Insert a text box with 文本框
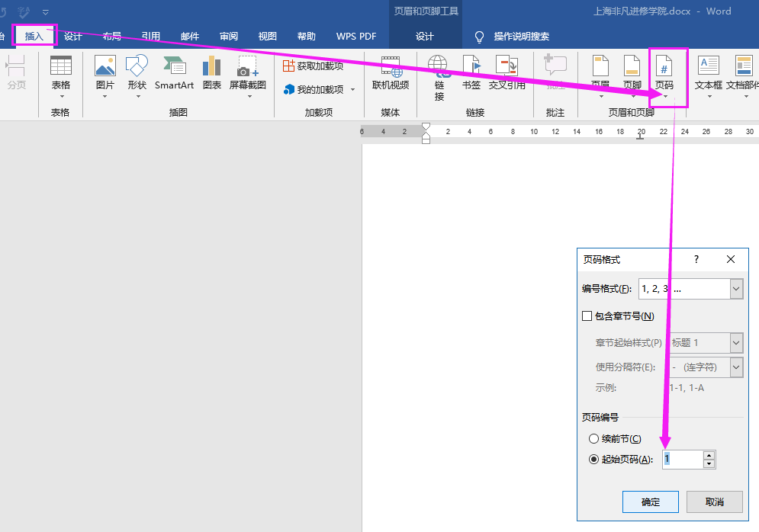 tap(708, 74)
